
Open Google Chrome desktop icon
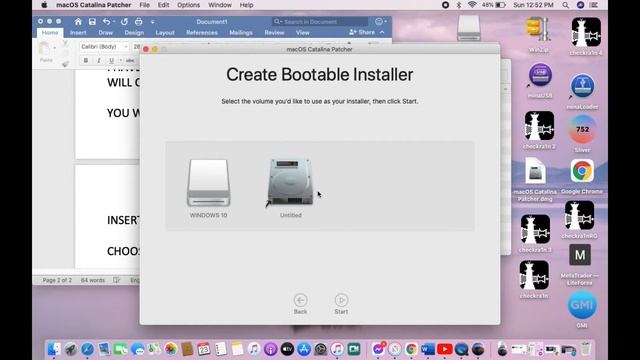pyautogui.click(x=582, y=176)
